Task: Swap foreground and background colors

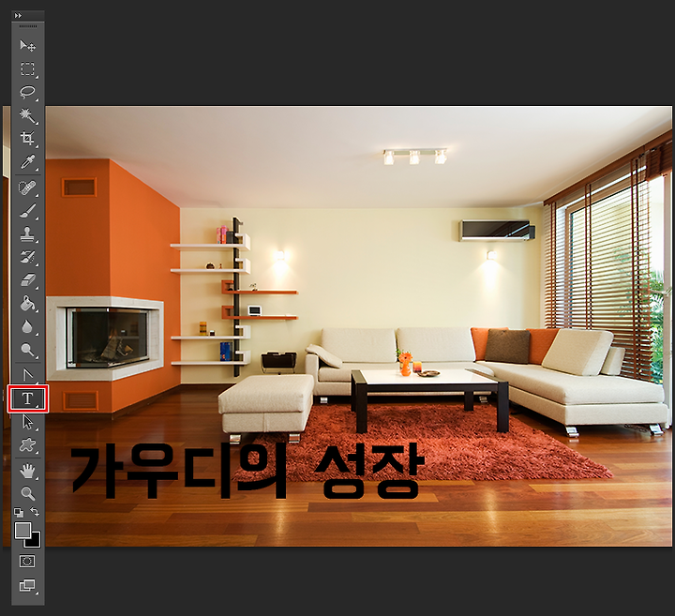Action: click(35, 512)
